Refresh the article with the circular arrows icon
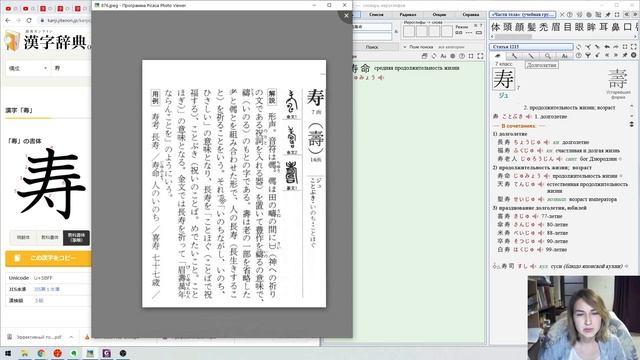Image resolution: width=640 pixels, height=360 pixels. [x=579, y=47]
